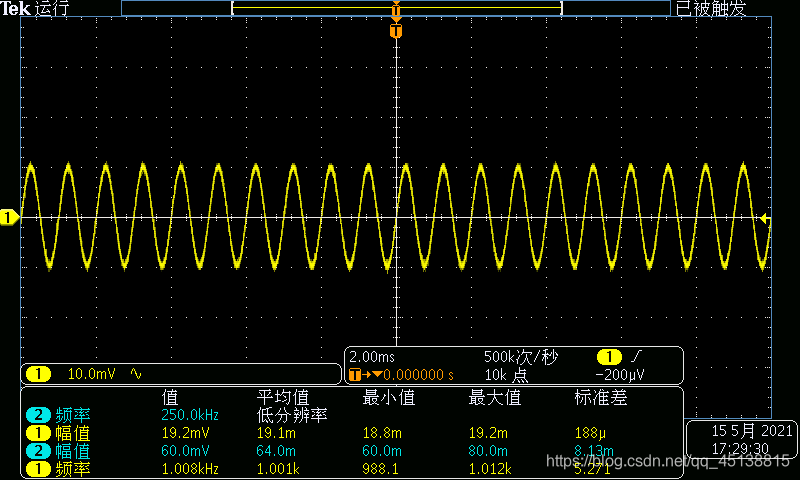Click the record-view bar at screen top
Viewport: 800px width, 480px height.
pyautogui.click(x=396, y=8)
